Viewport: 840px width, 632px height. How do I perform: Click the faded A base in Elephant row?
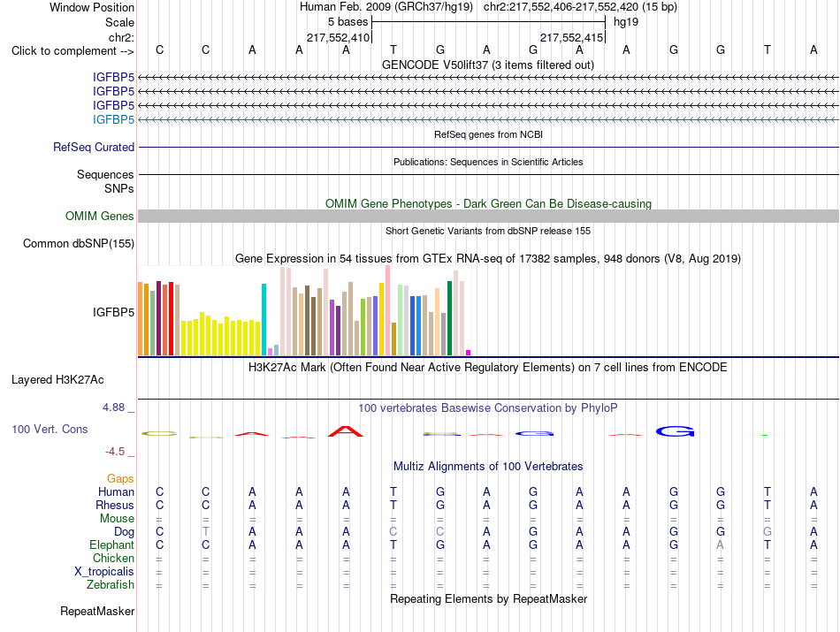click(x=720, y=544)
